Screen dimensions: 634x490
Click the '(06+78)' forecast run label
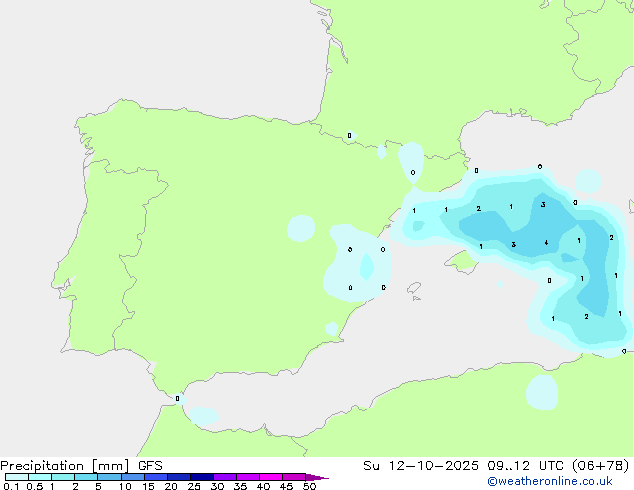(600, 466)
